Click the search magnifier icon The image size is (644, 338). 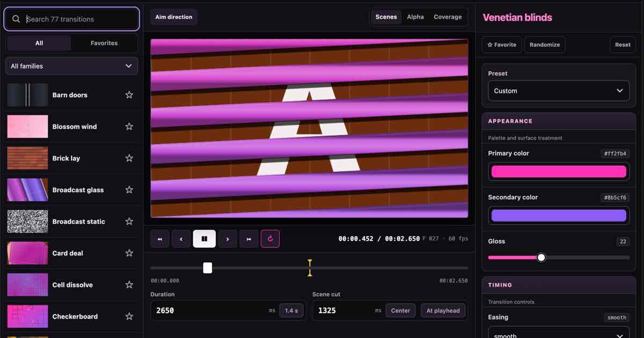pyautogui.click(x=17, y=19)
